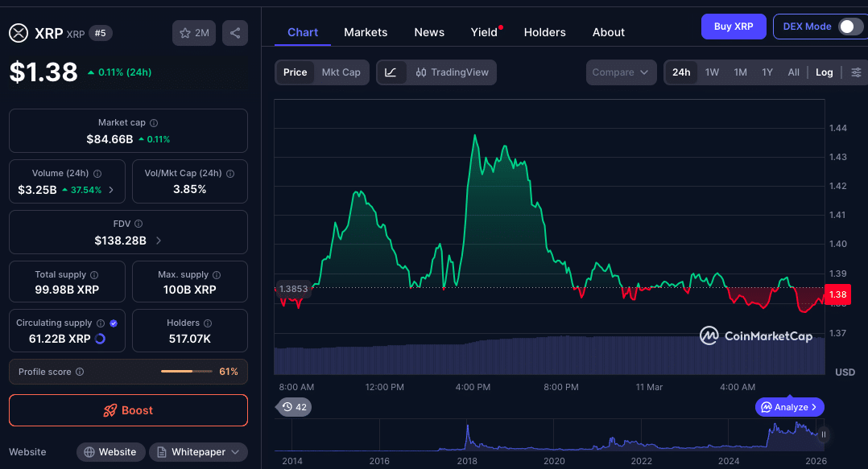
Task: Open Market cap info tooltip icon
Action: (x=154, y=123)
